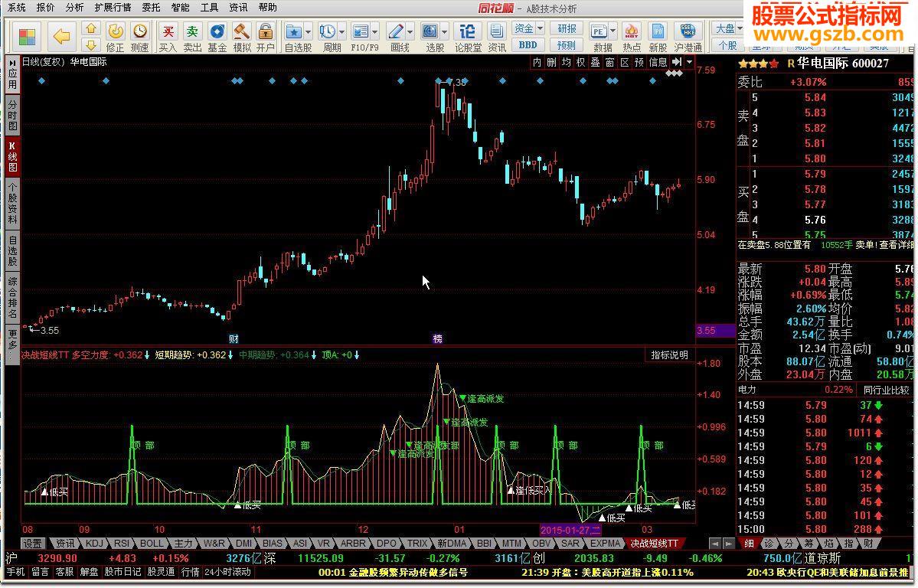Screen dimensions: 918x588
Task: Open the 数据 PE data icon
Action: click(598, 31)
